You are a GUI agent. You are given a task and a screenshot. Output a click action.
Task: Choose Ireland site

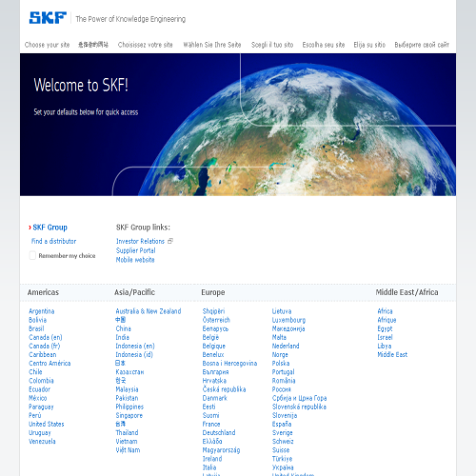click(x=212, y=459)
